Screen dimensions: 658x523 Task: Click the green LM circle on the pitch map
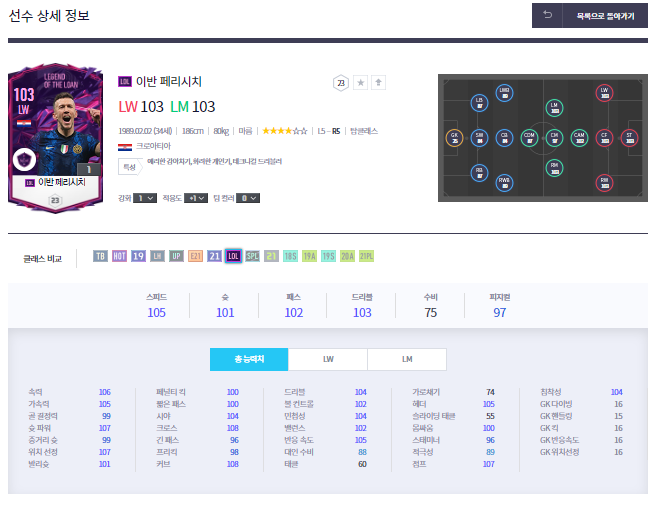coord(554,108)
